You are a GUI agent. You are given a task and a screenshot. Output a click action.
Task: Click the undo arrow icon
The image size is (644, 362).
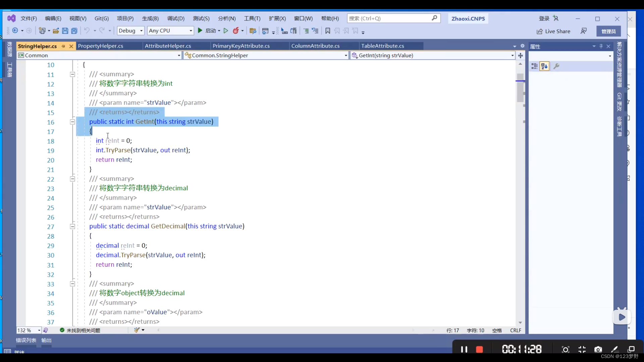pos(87,31)
